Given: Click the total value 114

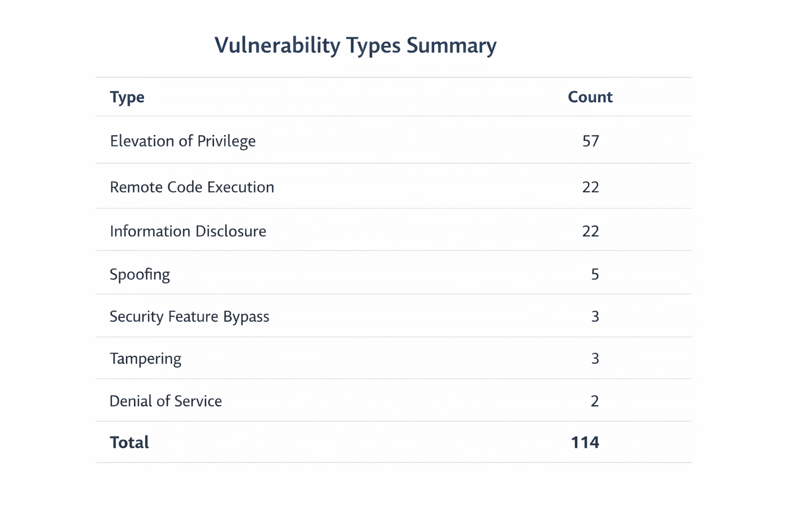Looking at the screenshot, I should coord(585,443).
